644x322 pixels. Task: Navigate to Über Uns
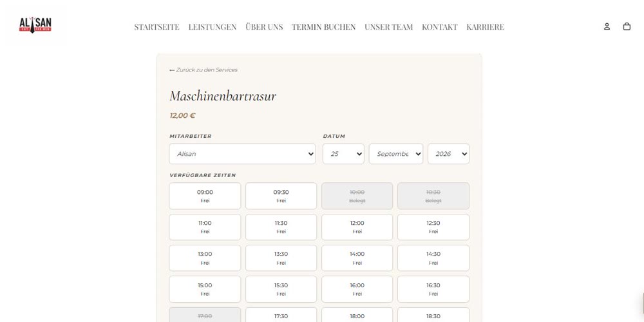point(264,27)
